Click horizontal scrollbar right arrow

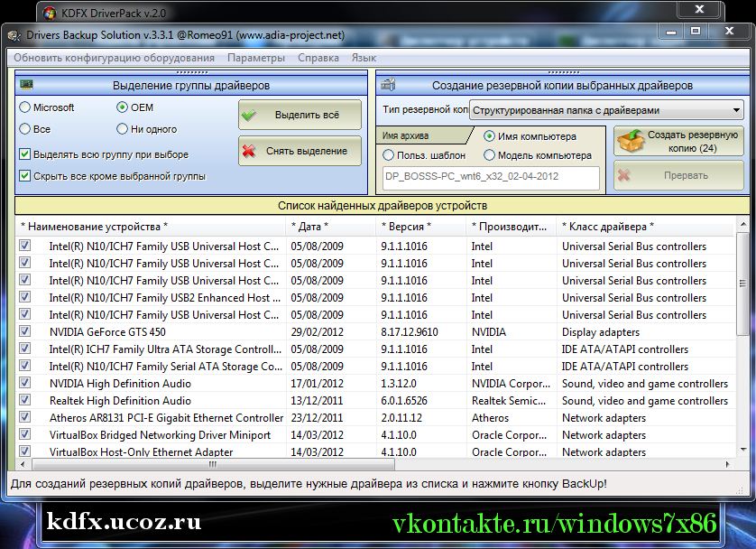pyautogui.click(x=728, y=464)
